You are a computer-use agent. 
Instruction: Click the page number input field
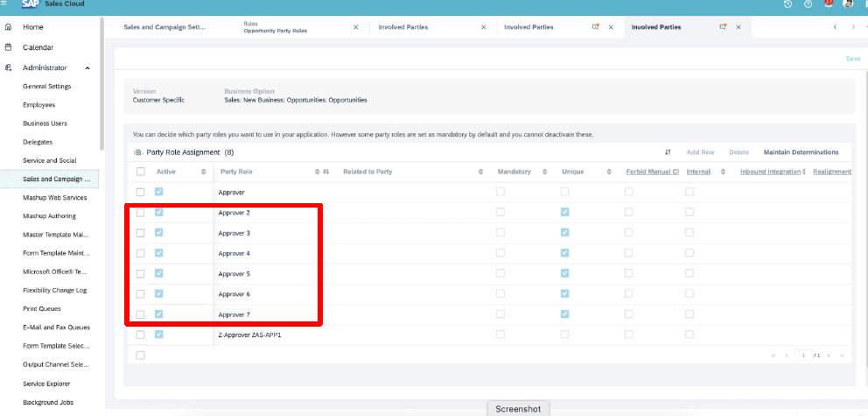tap(803, 356)
